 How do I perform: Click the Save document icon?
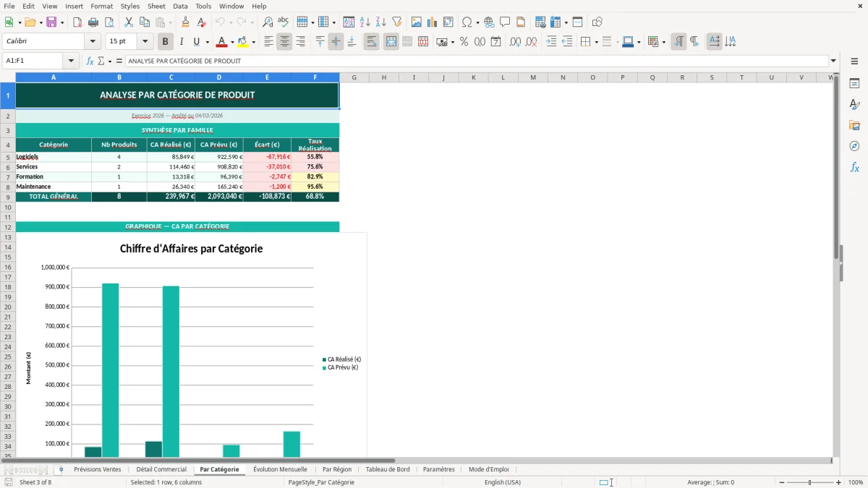tap(51, 22)
